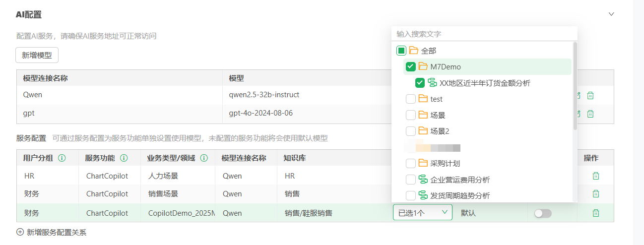Check the test folder checkbox
The image size is (644, 245).
(410, 99)
